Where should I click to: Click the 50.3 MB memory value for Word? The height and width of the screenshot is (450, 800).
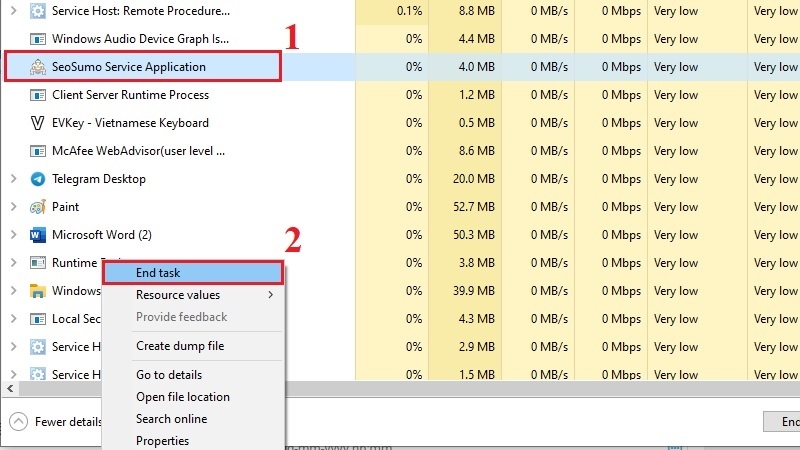pos(474,235)
